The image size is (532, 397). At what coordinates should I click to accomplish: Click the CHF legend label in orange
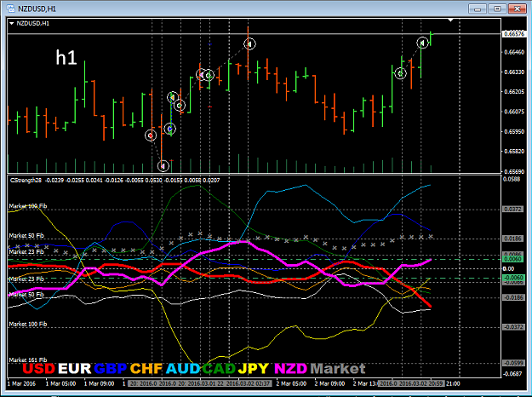(146, 369)
